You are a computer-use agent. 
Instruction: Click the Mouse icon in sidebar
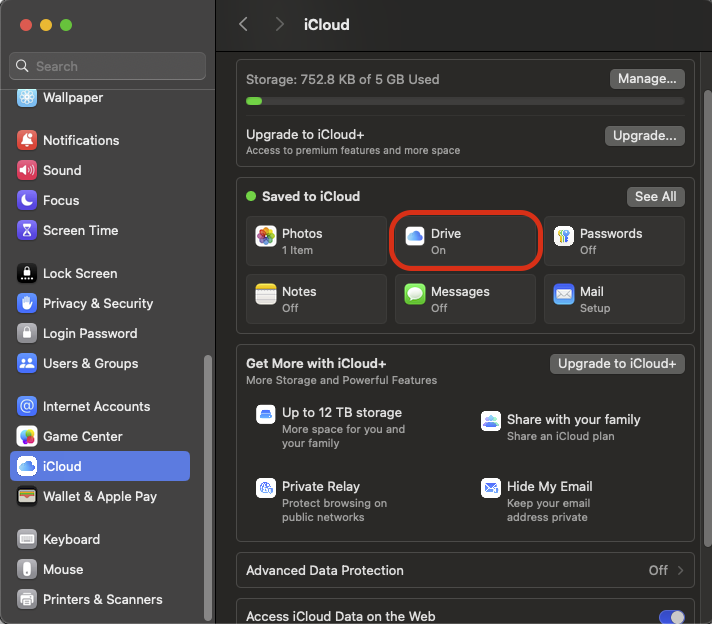click(27, 569)
